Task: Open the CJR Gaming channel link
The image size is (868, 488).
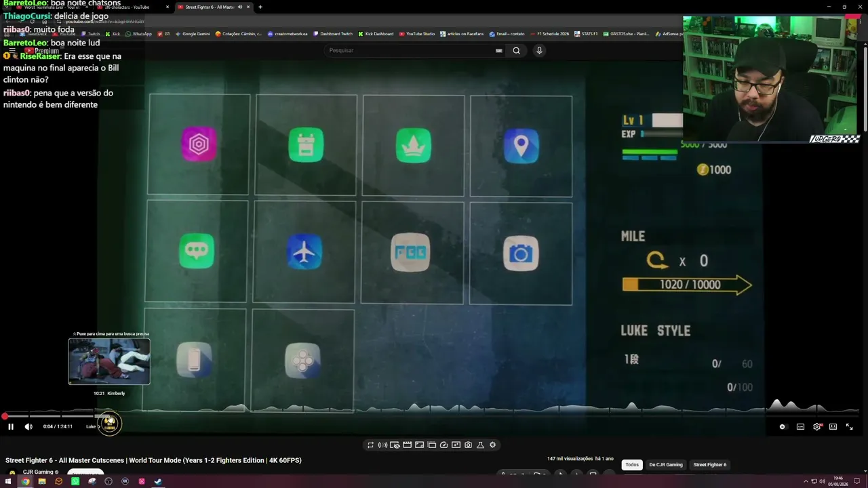Action: [38, 472]
